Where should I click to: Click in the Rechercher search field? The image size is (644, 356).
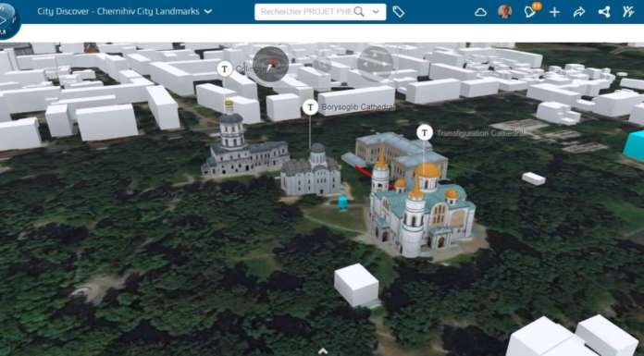306,12
